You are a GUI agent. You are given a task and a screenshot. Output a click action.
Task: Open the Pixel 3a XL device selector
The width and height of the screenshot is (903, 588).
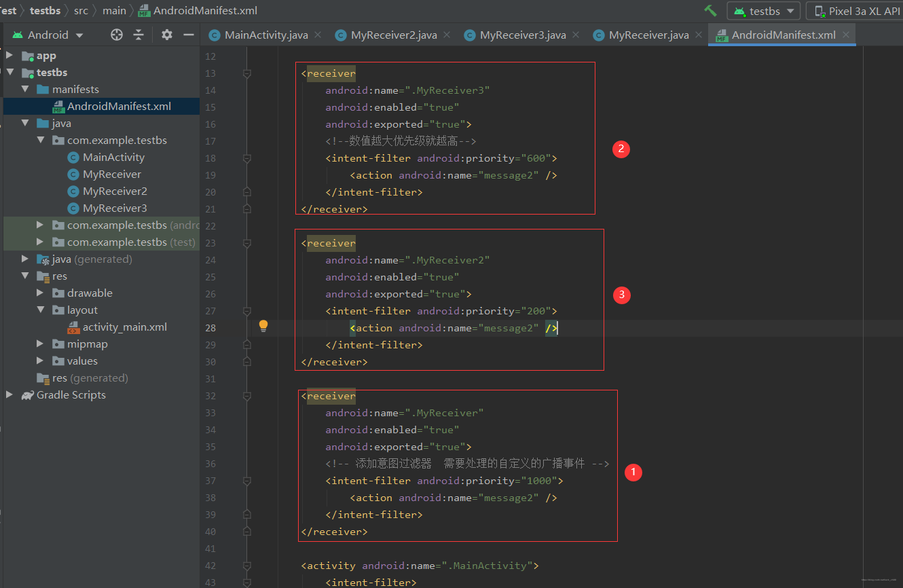click(x=855, y=11)
